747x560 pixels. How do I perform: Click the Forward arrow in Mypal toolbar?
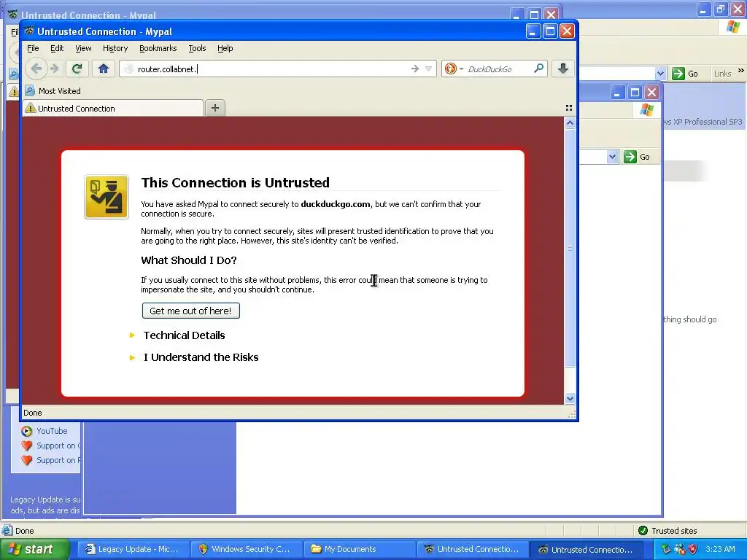tap(55, 69)
